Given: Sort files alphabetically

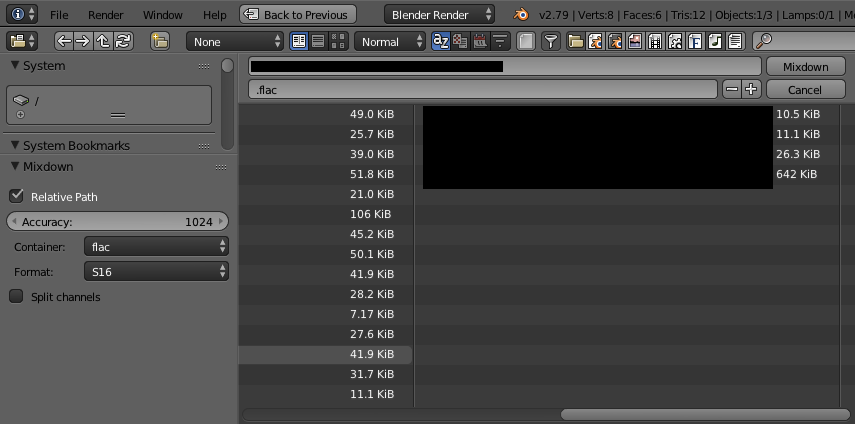Looking at the screenshot, I should click(x=440, y=41).
